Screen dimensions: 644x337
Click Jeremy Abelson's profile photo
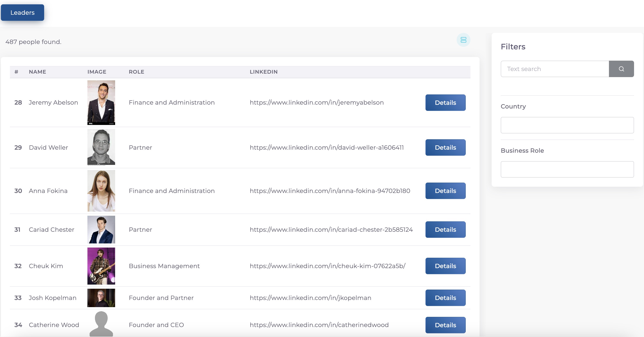coord(101,103)
